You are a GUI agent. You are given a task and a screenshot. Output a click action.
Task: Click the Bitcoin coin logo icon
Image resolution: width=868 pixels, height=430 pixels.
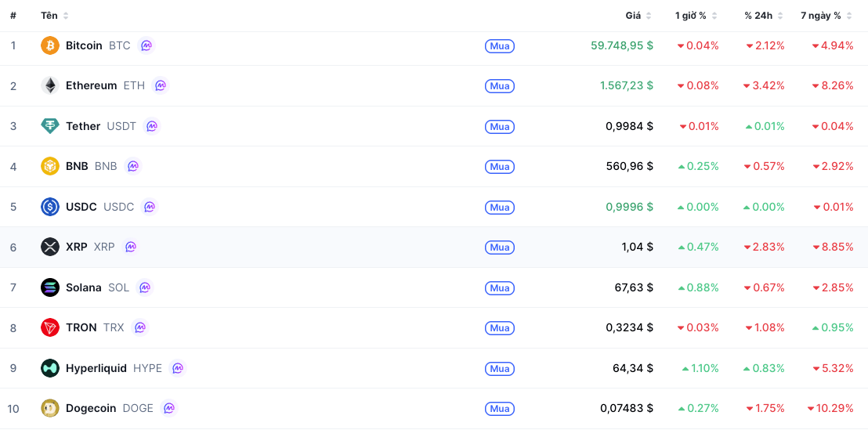pos(50,45)
